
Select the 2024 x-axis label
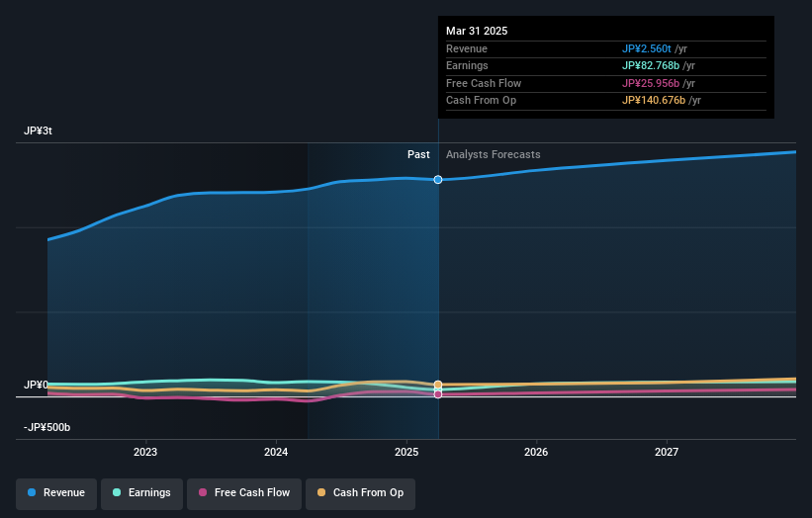(276, 453)
